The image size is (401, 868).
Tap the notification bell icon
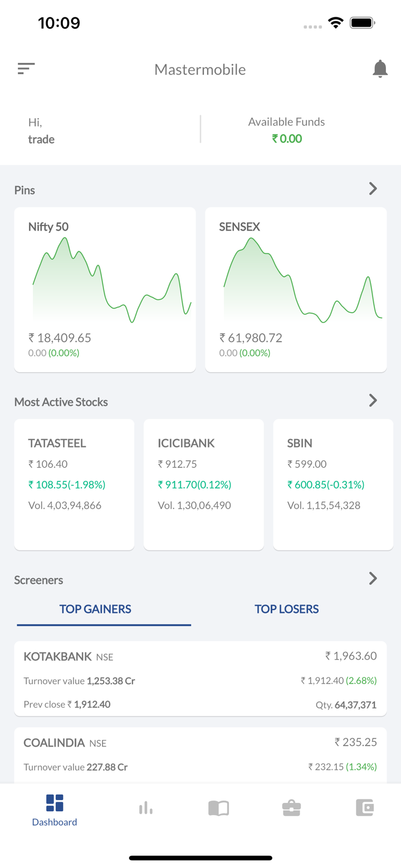click(x=380, y=69)
